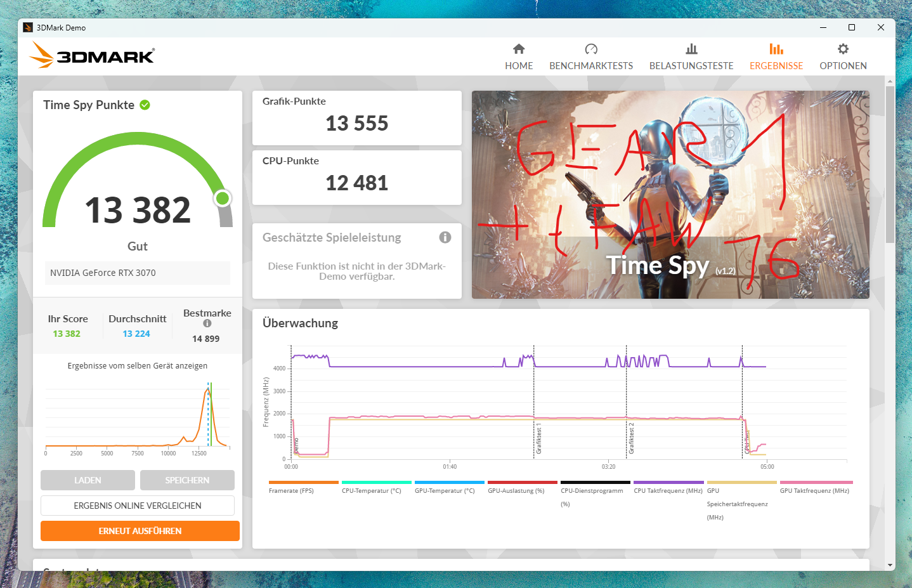Click the 3DMark Demo title bar app icon

pos(28,27)
